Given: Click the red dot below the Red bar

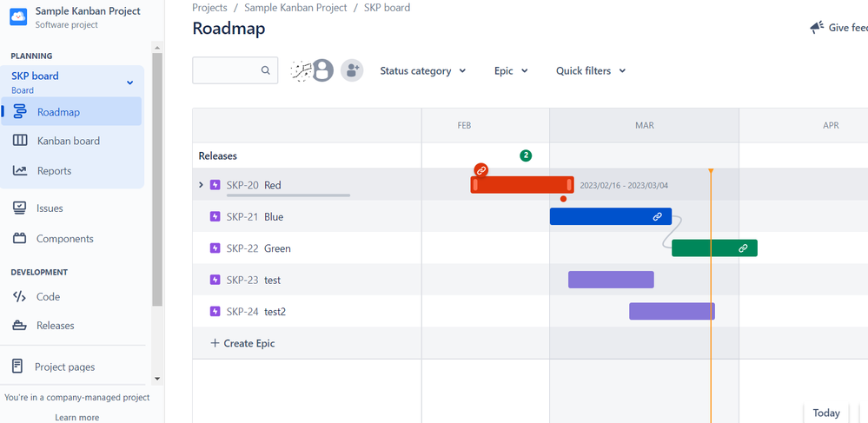Looking at the screenshot, I should point(563,199).
